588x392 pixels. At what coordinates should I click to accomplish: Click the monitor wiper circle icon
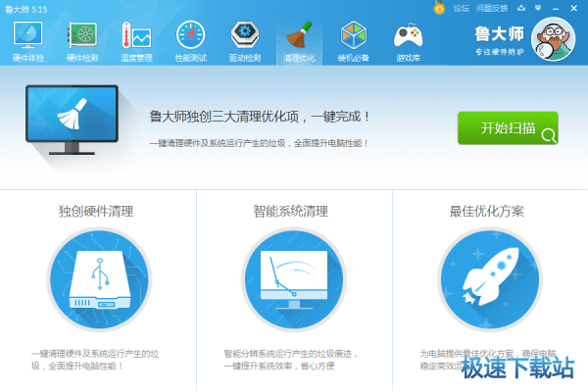(x=294, y=279)
